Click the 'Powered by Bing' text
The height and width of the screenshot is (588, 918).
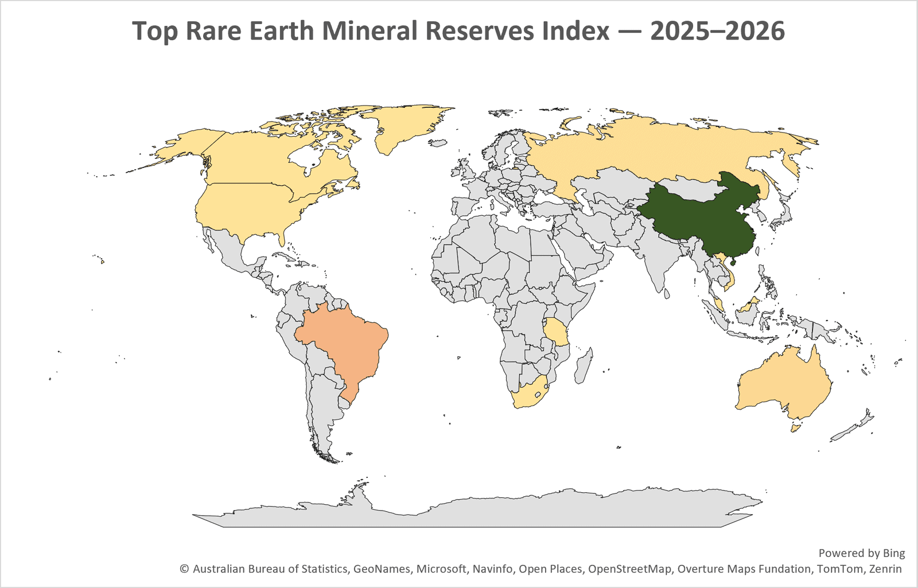[x=862, y=553]
